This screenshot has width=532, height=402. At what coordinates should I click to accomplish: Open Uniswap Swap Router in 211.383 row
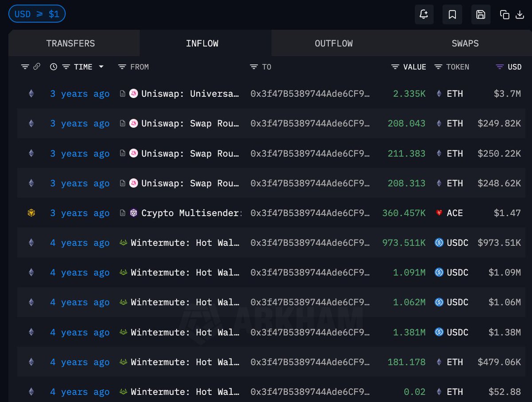191,154
